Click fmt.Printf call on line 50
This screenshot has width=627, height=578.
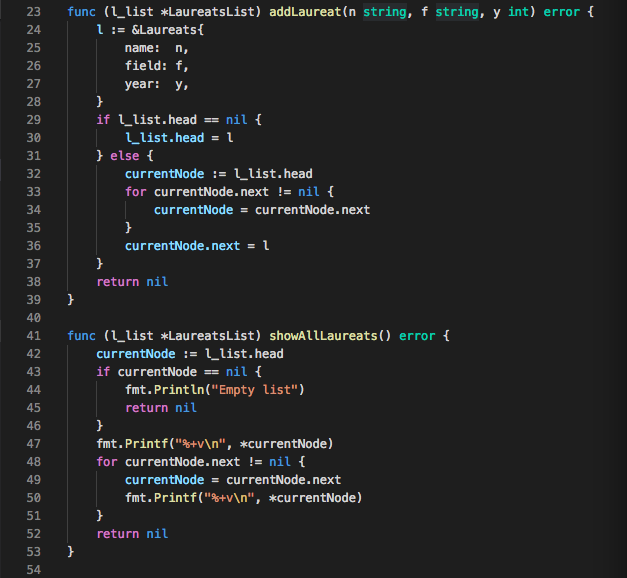pyautogui.click(x=244, y=498)
